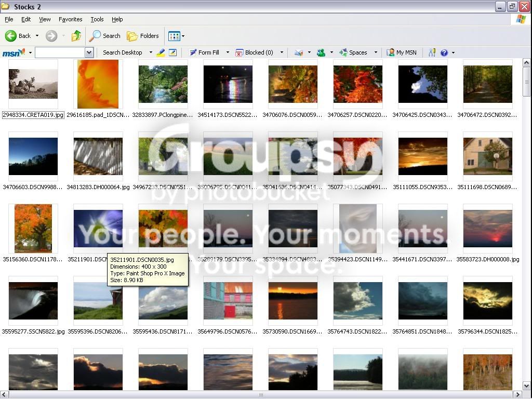Expand the Blocked (0) dropdown arrow
The width and height of the screenshot is (532, 399).
tap(282, 52)
